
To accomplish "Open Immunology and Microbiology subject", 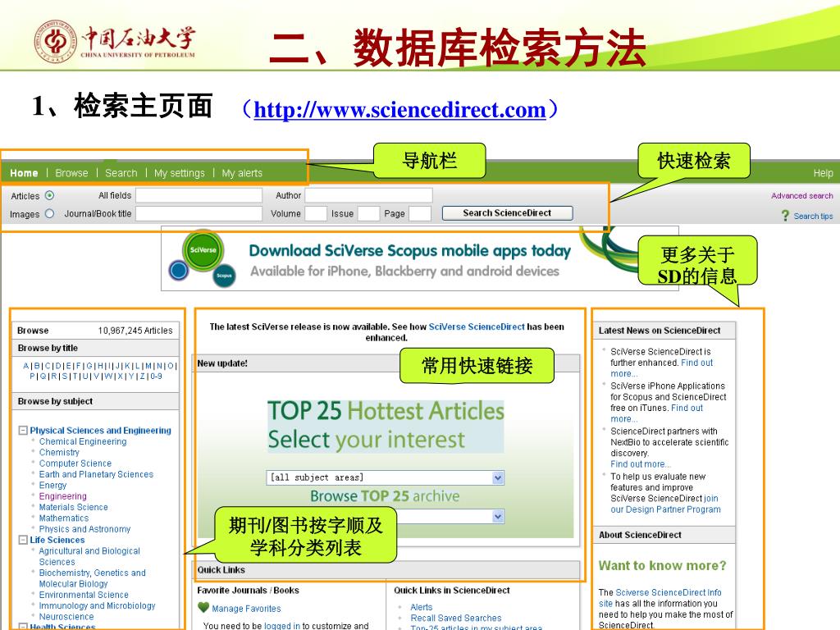I will (x=97, y=605).
